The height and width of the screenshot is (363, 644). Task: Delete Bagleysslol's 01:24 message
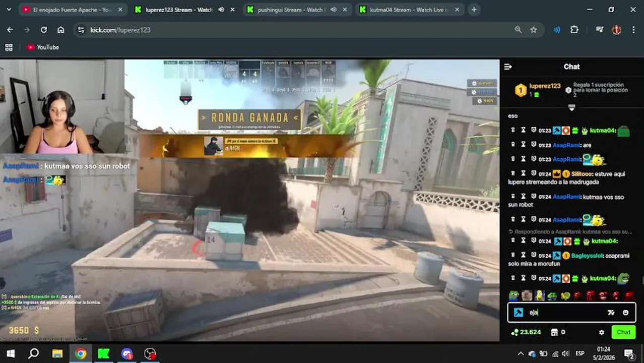[x=513, y=256]
